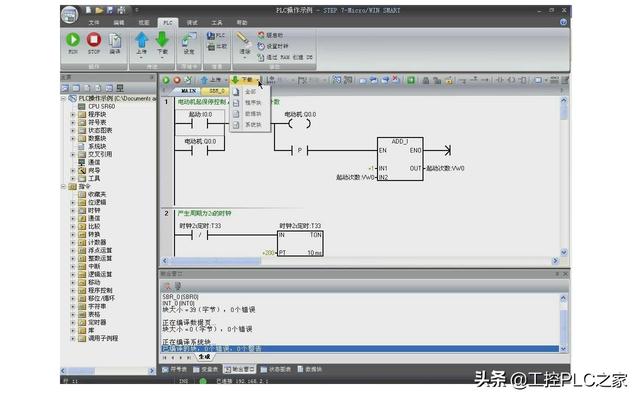
Task: Choose Data block (数据块) in download dropdown
Action: pos(250,114)
